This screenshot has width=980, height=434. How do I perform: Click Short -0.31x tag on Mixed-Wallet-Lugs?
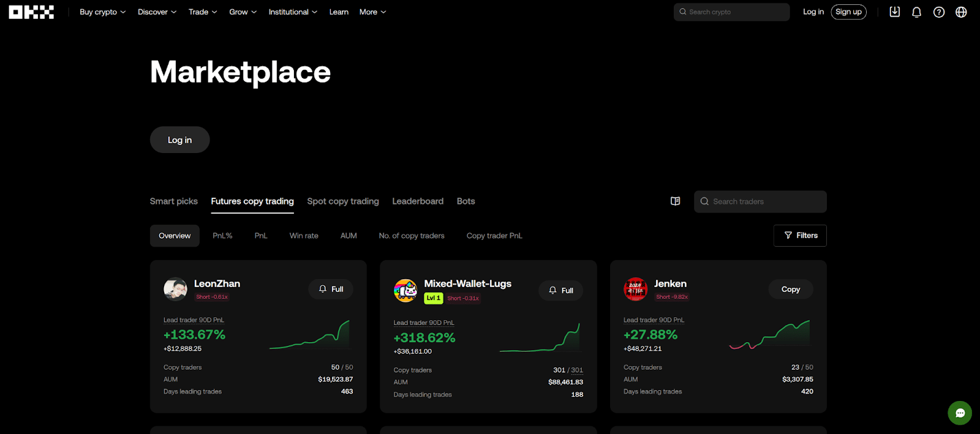click(x=463, y=298)
